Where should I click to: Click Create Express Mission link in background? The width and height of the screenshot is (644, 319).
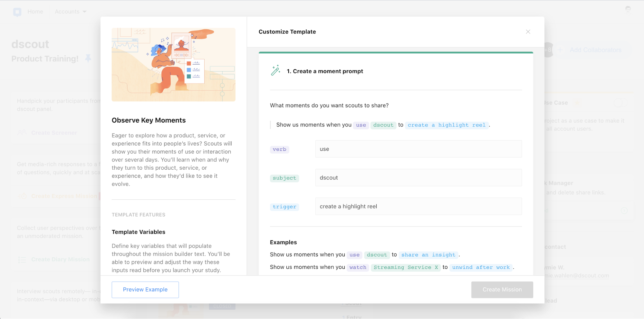[64, 196]
